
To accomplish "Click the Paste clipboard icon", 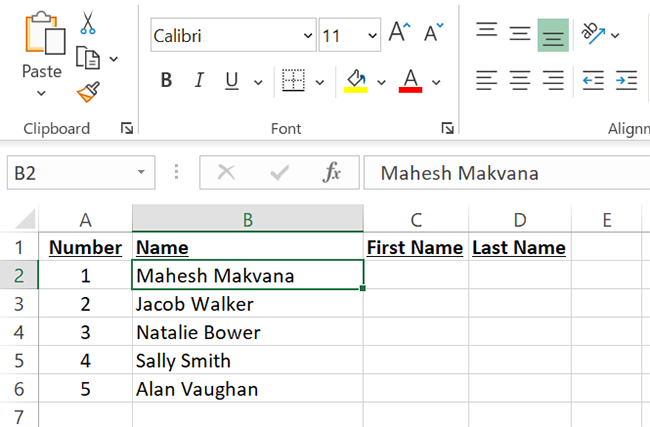I will click(45, 33).
